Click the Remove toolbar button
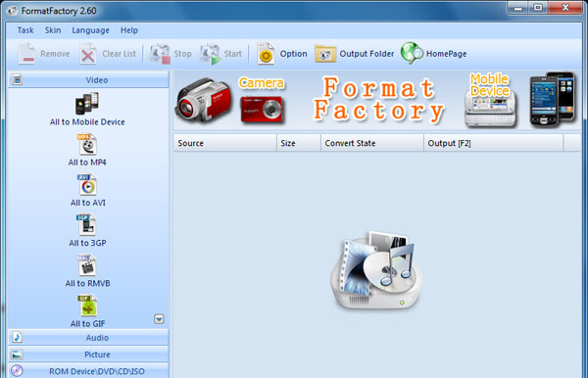Image resolution: width=588 pixels, height=378 pixels. (x=44, y=54)
